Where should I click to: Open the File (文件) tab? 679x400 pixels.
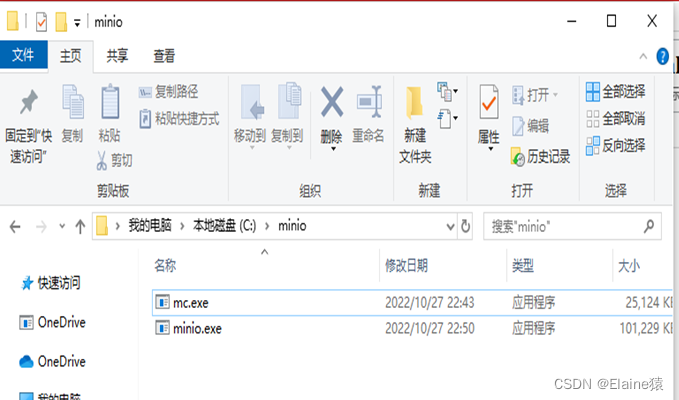click(x=23, y=55)
